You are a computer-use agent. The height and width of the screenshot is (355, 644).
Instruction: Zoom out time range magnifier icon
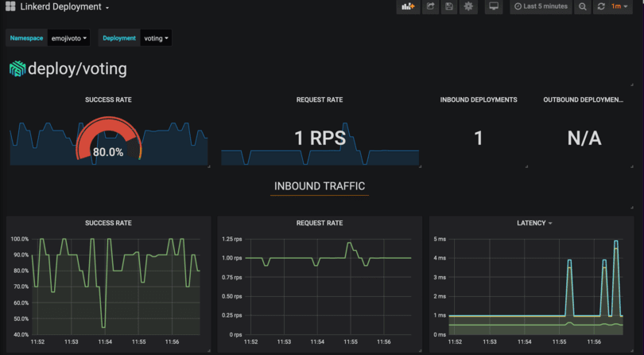tap(583, 6)
